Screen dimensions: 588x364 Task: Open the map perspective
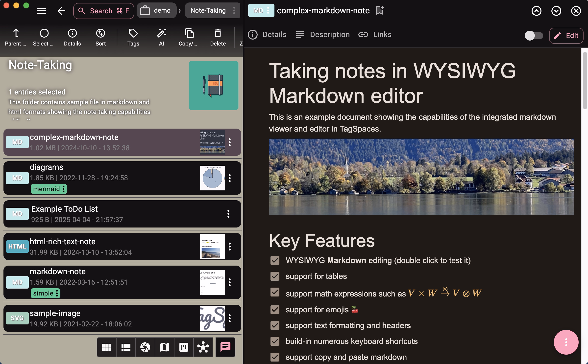point(164,347)
